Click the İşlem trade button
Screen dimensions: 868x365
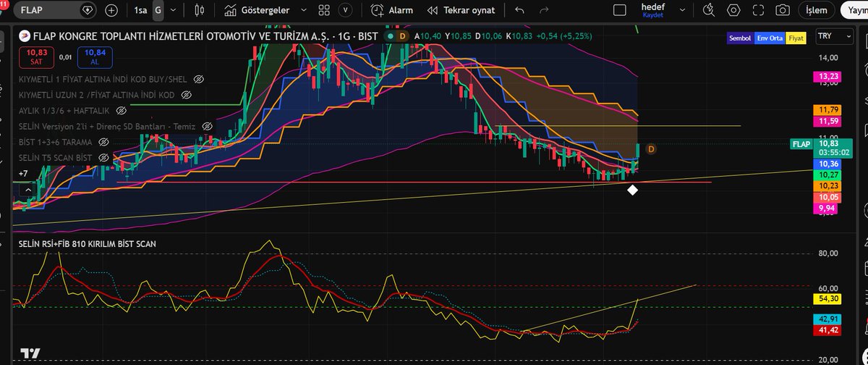coord(817,10)
